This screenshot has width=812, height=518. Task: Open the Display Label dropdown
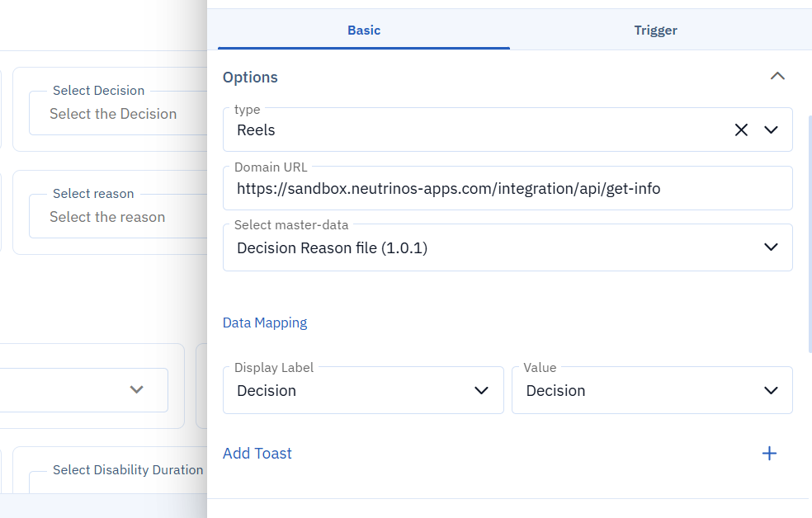(363, 391)
